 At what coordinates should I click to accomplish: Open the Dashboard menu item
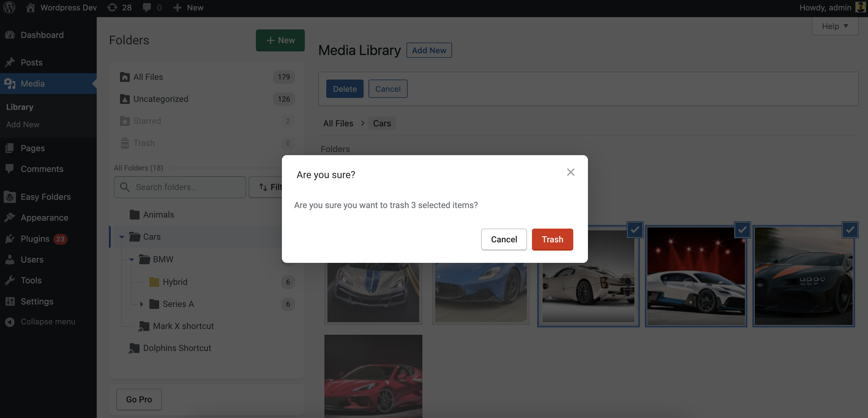click(x=48, y=35)
